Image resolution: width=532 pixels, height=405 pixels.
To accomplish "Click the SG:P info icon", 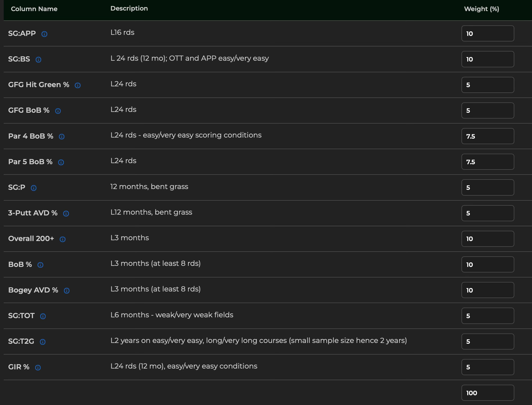I will [34, 188].
